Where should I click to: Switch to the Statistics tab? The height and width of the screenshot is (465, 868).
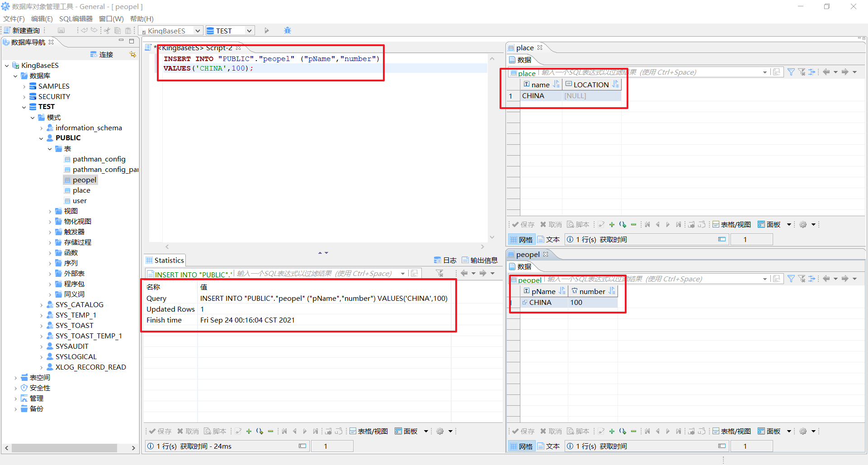coord(165,260)
